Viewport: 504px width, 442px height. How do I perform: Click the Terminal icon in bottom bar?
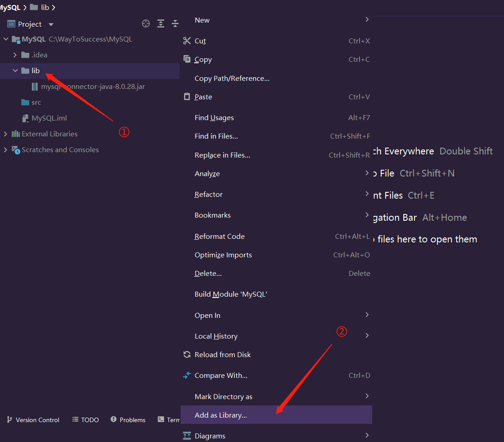click(161, 419)
